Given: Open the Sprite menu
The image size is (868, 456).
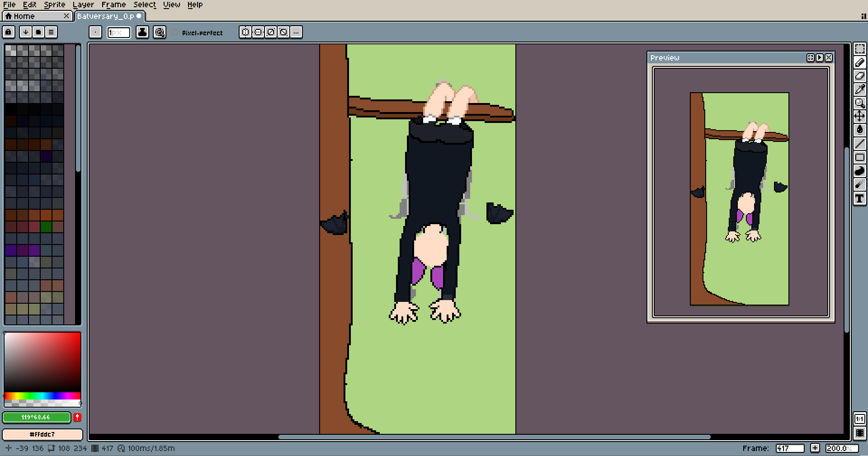Looking at the screenshot, I should (x=54, y=5).
